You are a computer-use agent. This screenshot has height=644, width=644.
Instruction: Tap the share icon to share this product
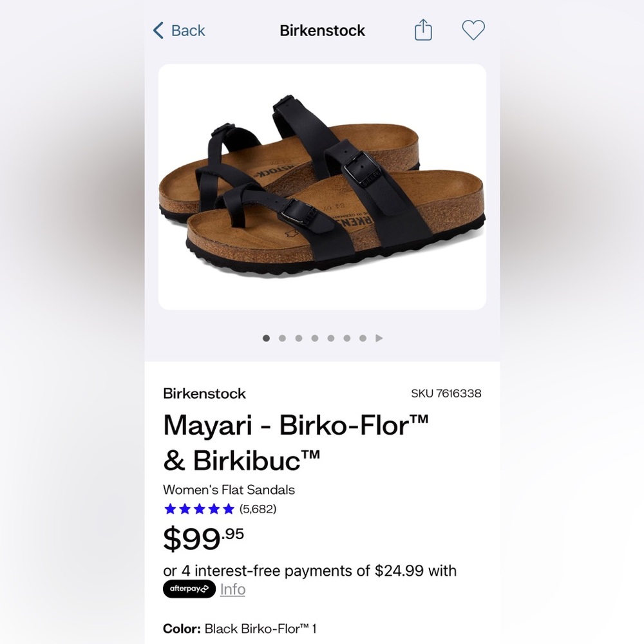422,30
